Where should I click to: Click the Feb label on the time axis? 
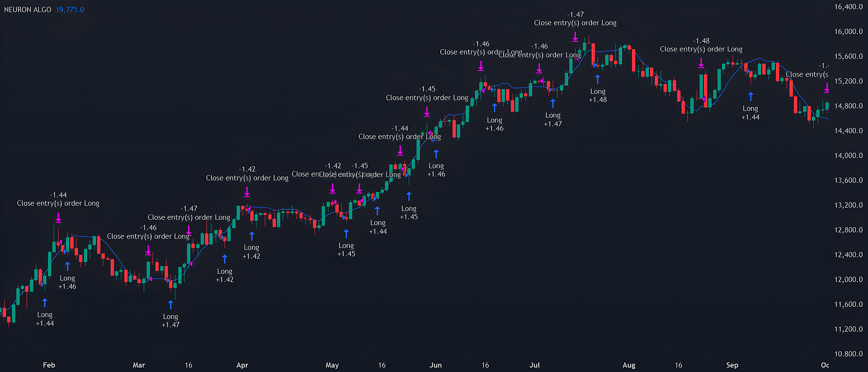pyautogui.click(x=49, y=365)
